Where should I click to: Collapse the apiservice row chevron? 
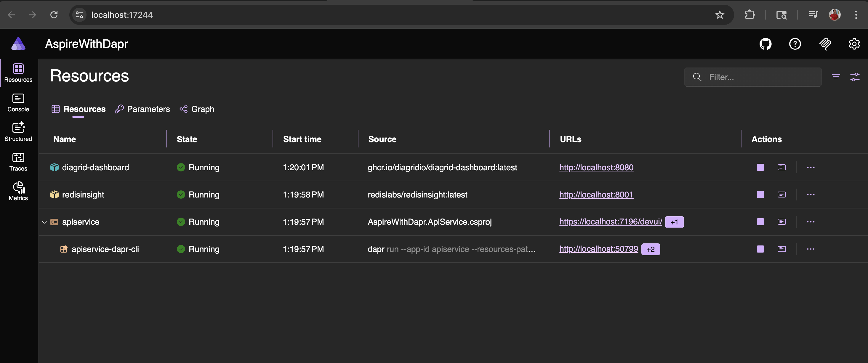pyautogui.click(x=44, y=222)
